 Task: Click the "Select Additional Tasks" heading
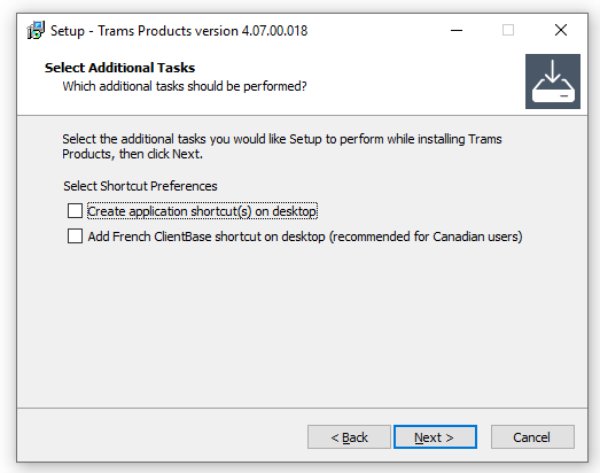(120, 68)
